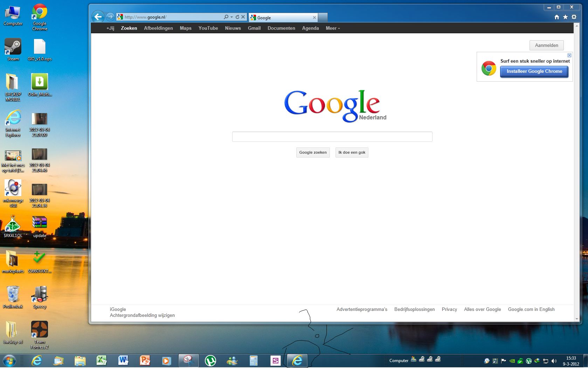Select the Team Fortress 2 desktop icon

click(40, 335)
